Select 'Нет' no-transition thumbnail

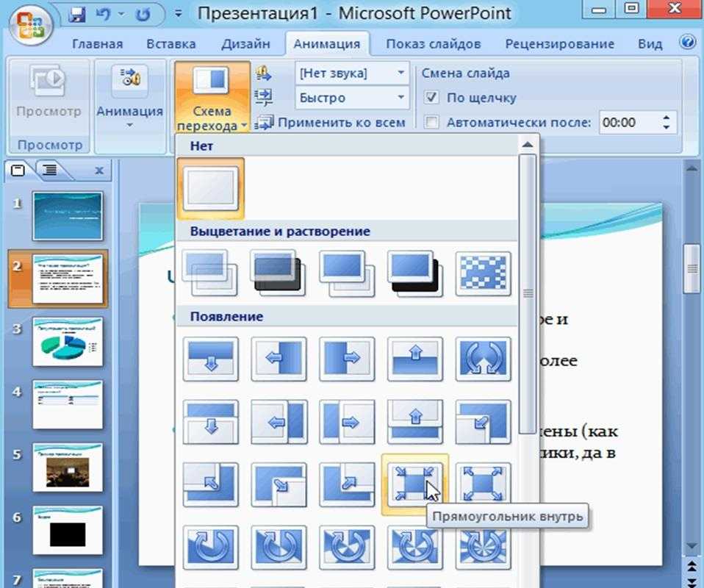click(211, 189)
